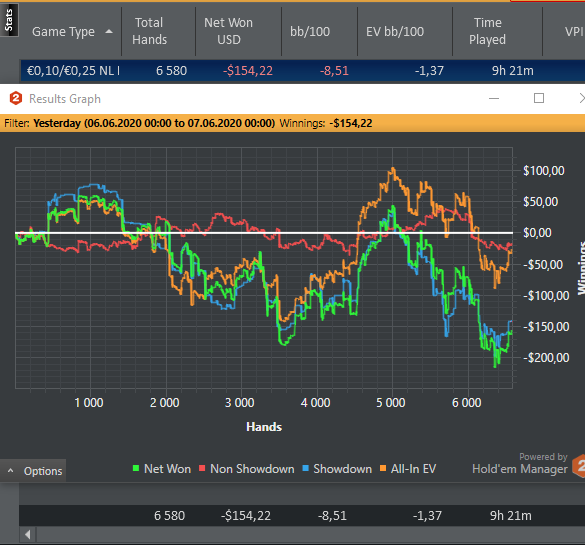Click the Options button
The image size is (585, 545).
[x=33, y=471]
